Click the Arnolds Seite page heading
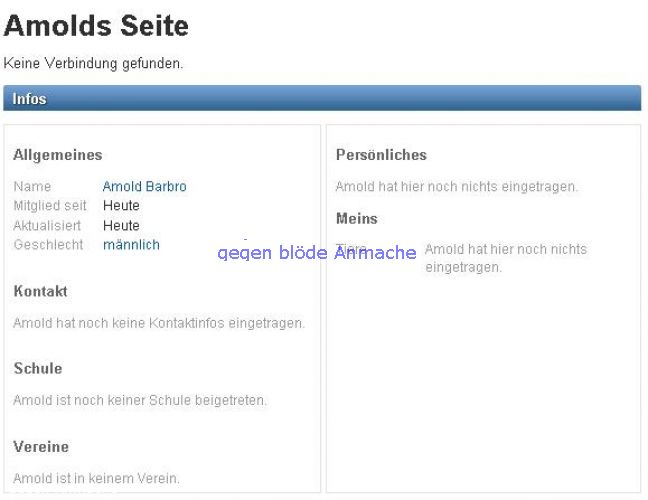This screenshot has width=648, height=500. pos(96,27)
